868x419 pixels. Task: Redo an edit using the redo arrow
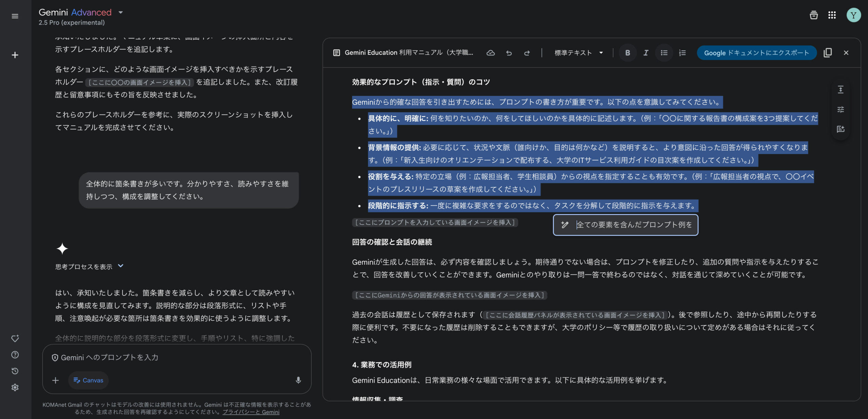(528, 53)
